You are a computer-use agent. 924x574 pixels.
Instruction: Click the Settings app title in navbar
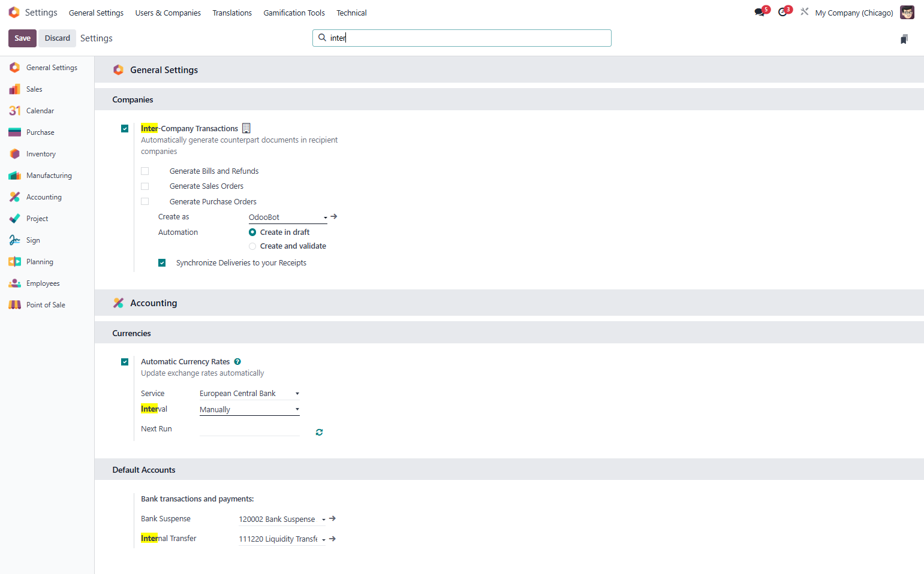(x=41, y=13)
